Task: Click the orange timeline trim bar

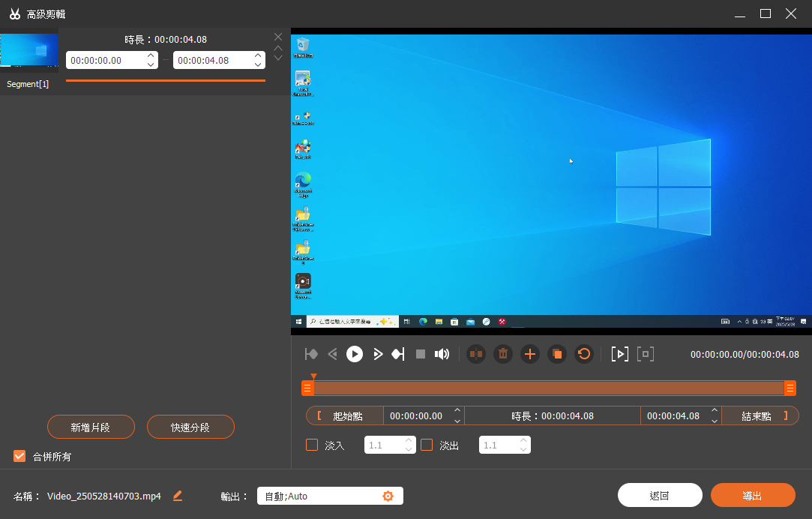Action: [x=549, y=388]
